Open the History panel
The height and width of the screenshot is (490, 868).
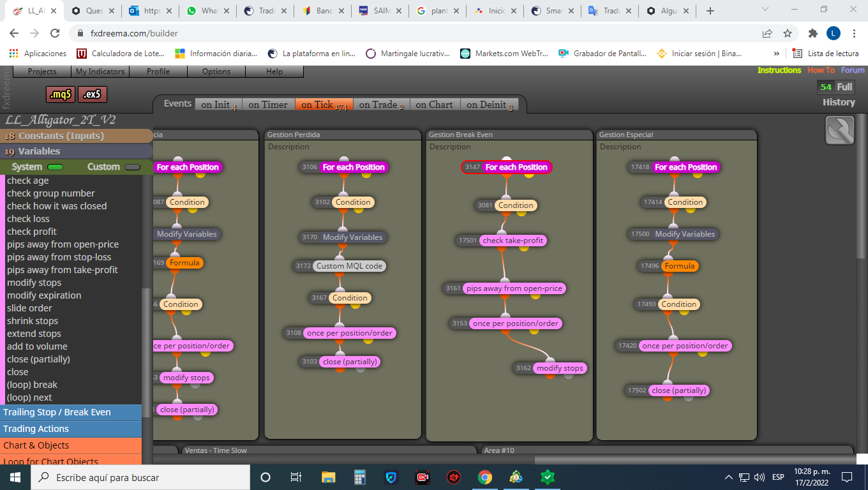pos(839,102)
